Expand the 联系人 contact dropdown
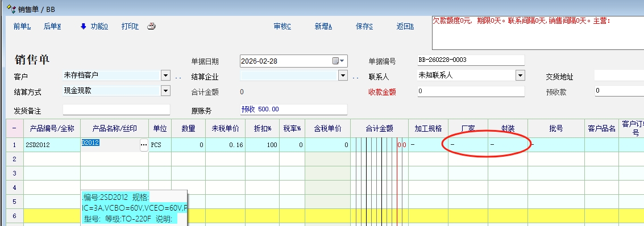 [x=521, y=76]
